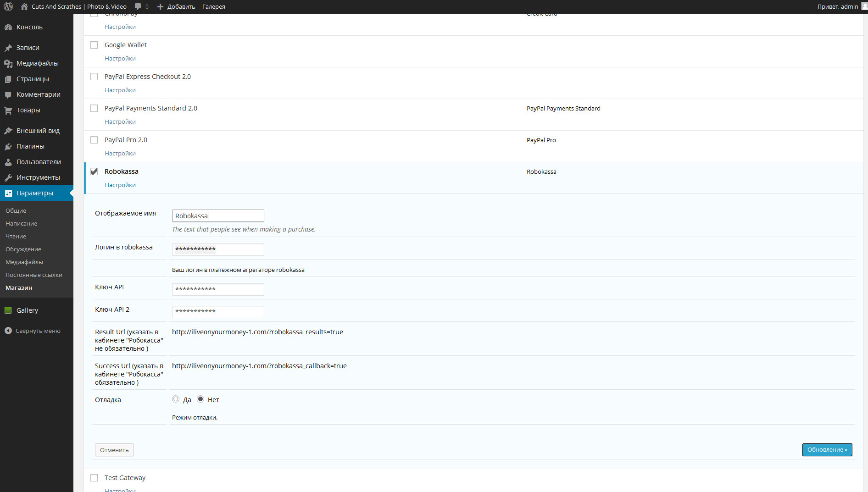Viewport: 868px width, 492px height.
Task: Focus the Ключ API field
Action: tap(218, 289)
